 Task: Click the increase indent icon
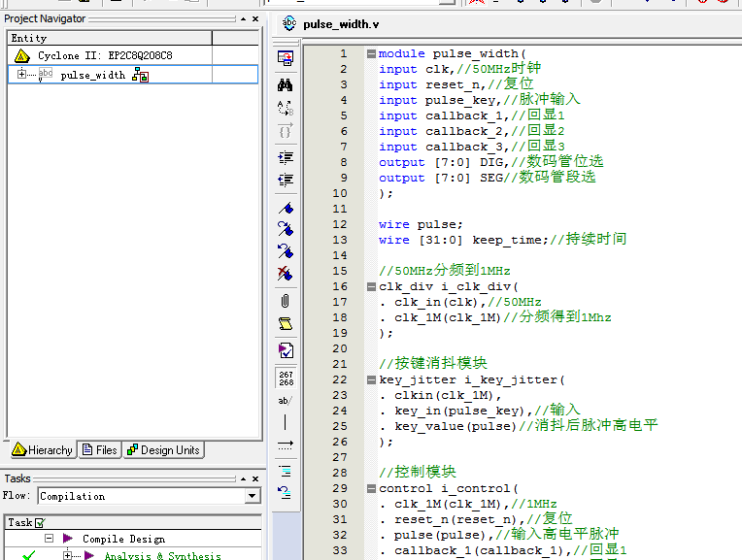pyautogui.click(x=286, y=156)
